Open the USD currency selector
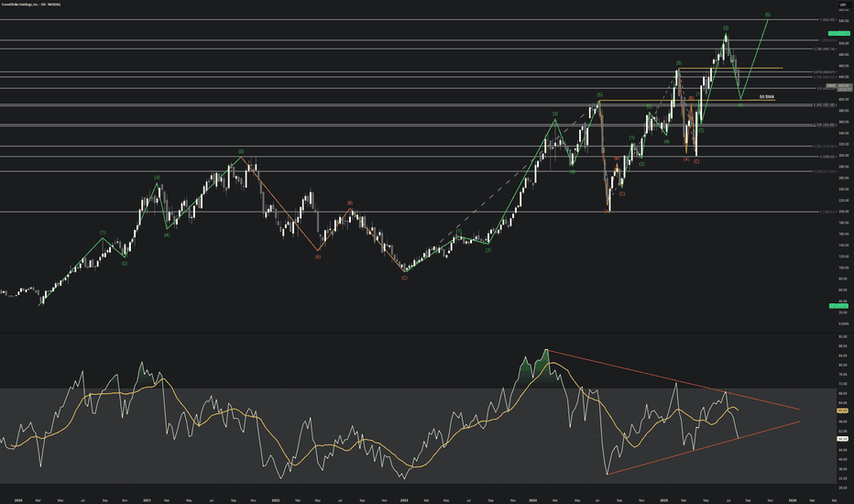 coord(841,4)
